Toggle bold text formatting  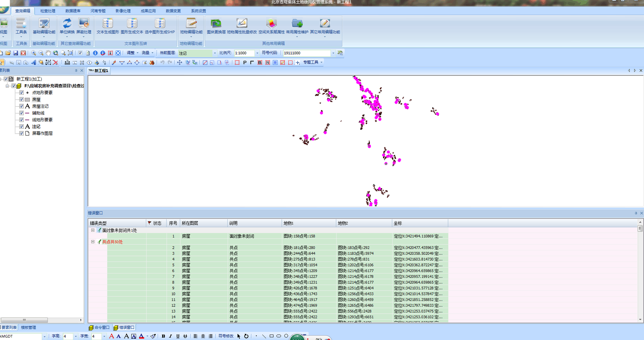click(x=163, y=336)
